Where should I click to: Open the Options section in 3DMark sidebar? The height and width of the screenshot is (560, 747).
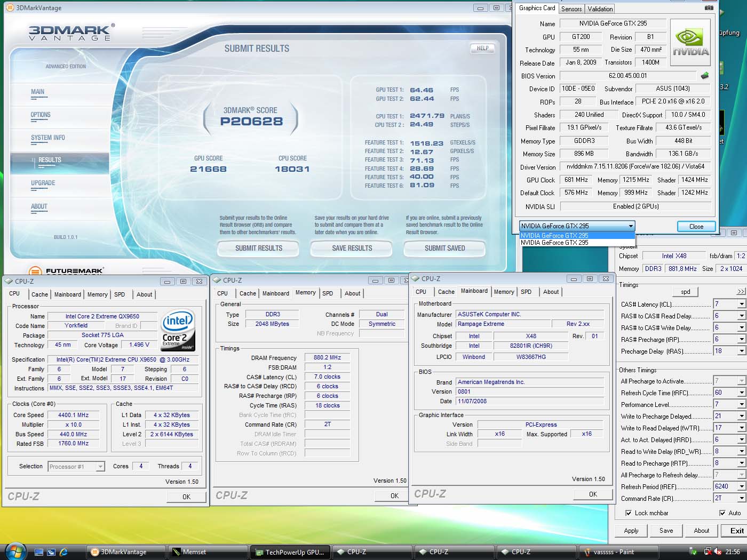tap(41, 115)
